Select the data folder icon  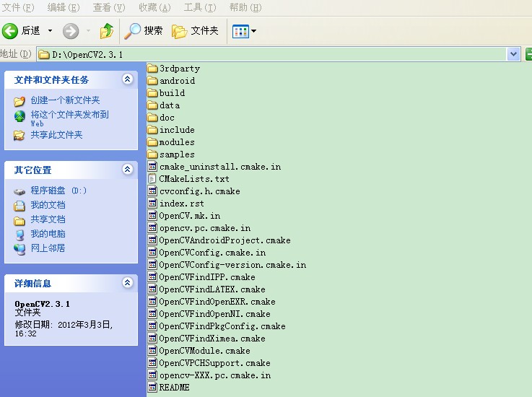(x=153, y=105)
